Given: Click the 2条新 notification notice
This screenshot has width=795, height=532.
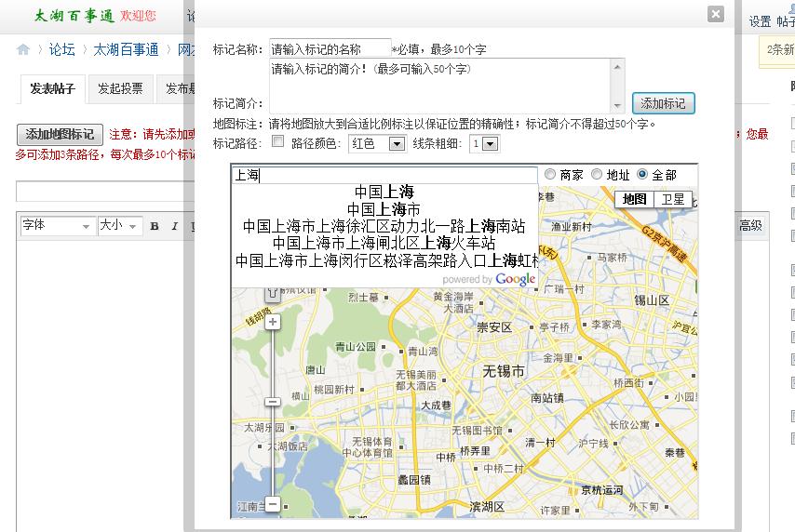Looking at the screenshot, I should click(x=777, y=49).
